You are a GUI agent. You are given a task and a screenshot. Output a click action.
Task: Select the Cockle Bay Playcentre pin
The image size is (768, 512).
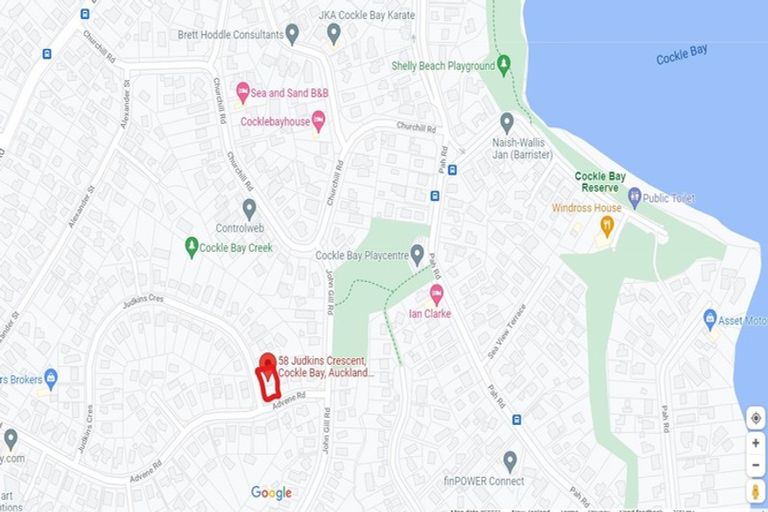417,255
